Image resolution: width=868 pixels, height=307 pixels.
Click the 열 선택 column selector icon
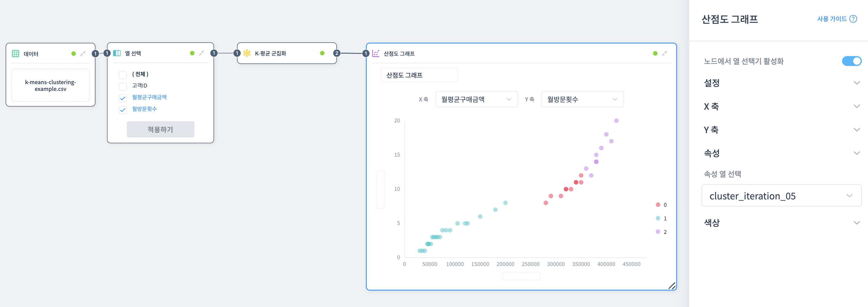(x=117, y=53)
